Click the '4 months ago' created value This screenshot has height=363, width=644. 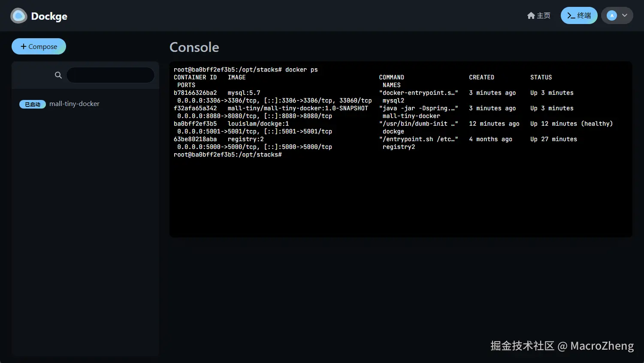[x=490, y=139]
